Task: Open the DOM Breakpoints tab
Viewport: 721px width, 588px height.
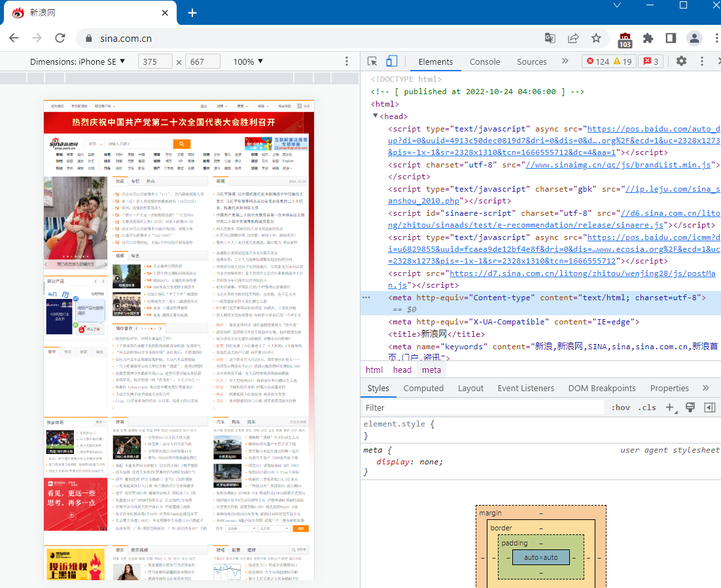Action: point(602,389)
